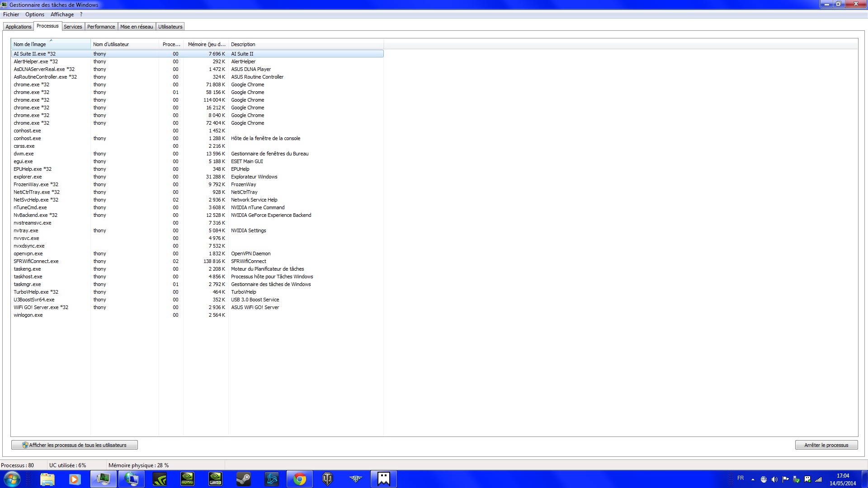Select chrome.exe using 114 004 K memory
This screenshot has width=868, height=488.
pyautogui.click(x=197, y=100)
